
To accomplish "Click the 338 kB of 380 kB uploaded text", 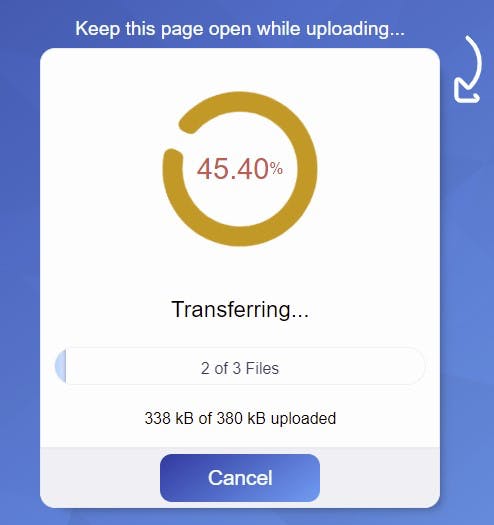I will 240,418.
